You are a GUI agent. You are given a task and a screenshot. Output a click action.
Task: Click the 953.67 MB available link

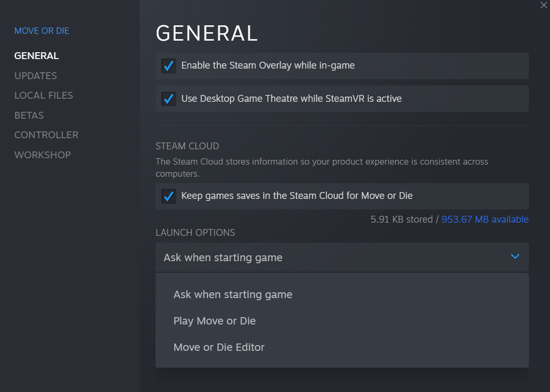click(485, 219)
